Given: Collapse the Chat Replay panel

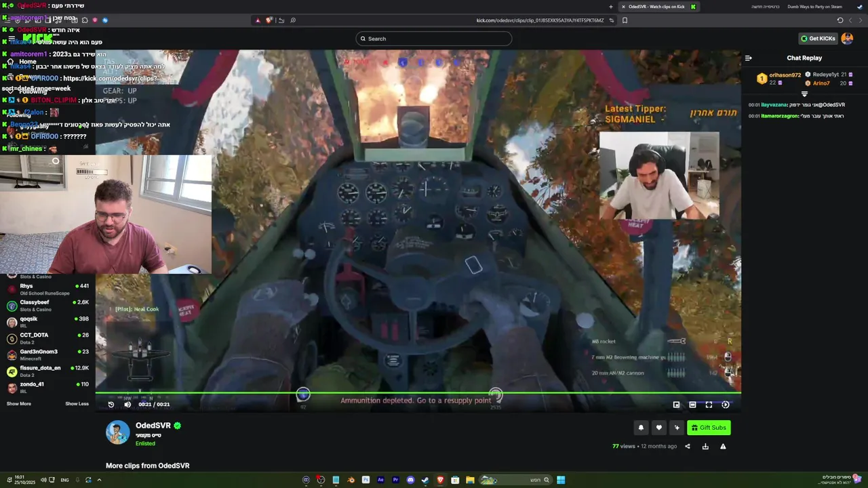Looking at the screenshot, I should [x=748, y=58].
